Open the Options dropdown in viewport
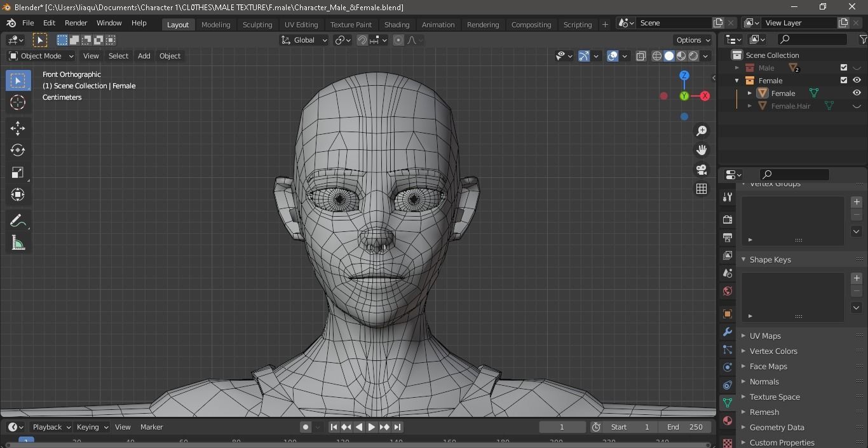The height and width of the screenshot is (448, 868). 693,40
